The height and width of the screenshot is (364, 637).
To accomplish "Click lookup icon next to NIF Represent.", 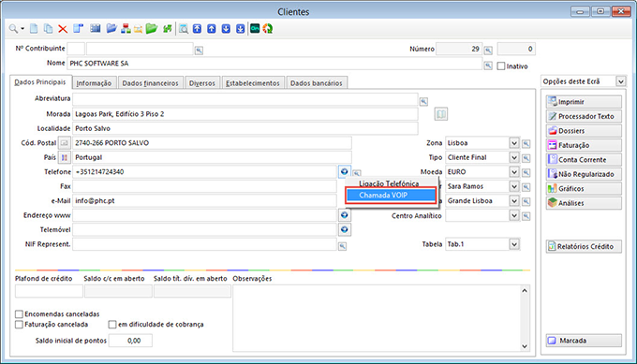I will pos(343,246).
